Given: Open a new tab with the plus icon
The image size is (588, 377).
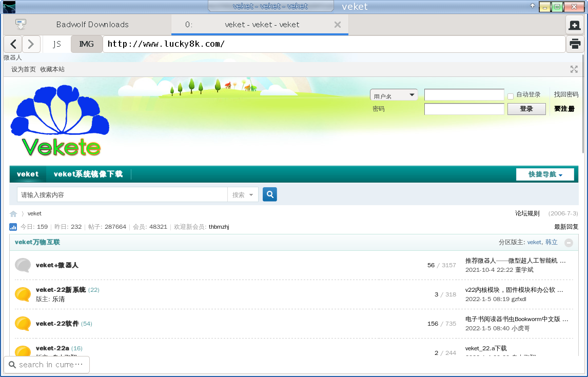Looking at the screenshot, I should point(575,25).
